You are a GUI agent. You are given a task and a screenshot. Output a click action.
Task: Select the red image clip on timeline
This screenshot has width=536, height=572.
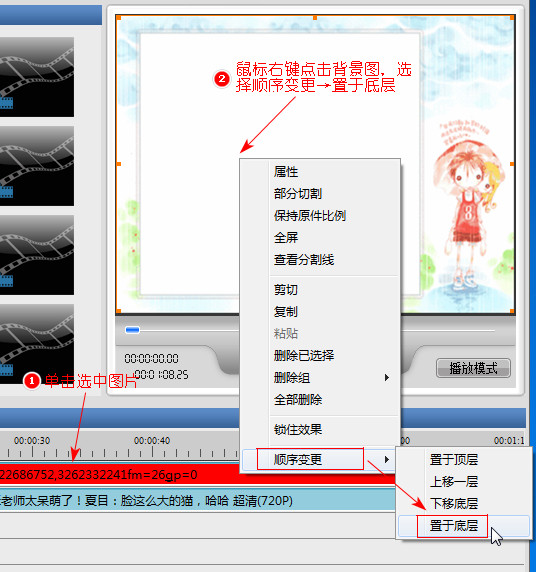click(197, 475)
